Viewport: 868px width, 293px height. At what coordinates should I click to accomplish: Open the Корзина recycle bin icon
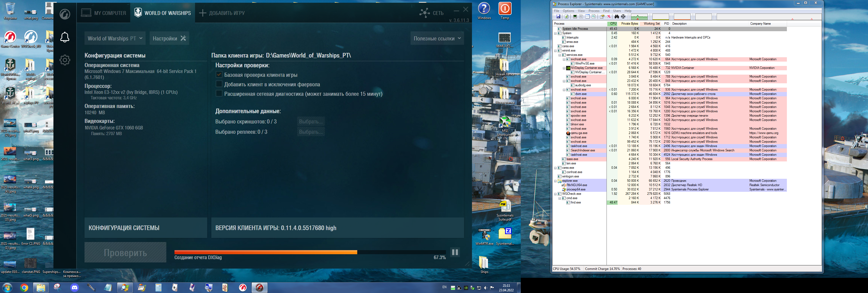tap(10, 11)
